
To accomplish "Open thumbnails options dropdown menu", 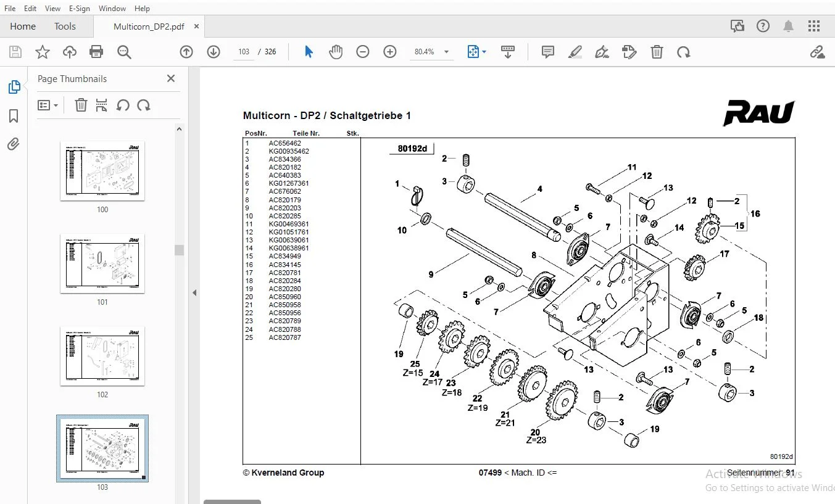I will 48,105.
